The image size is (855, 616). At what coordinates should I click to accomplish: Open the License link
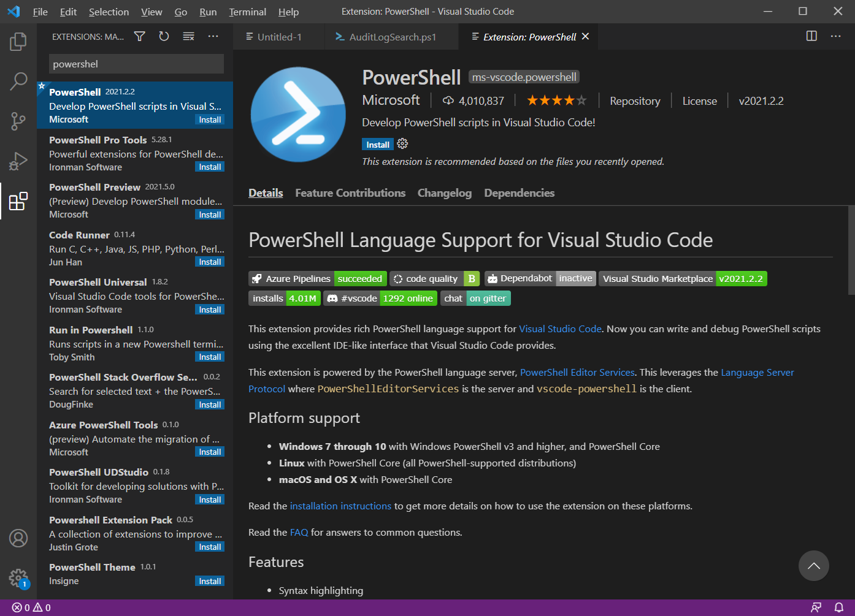[700, 101]
